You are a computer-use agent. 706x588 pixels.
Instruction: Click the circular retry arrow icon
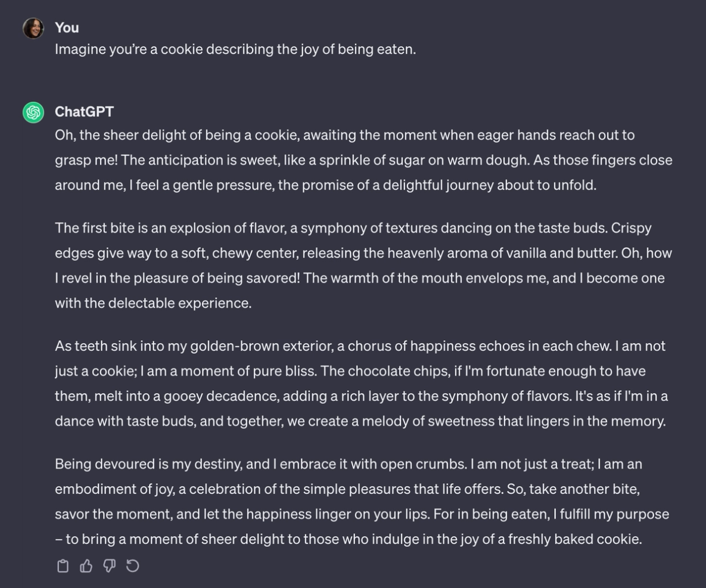(131, 565)
